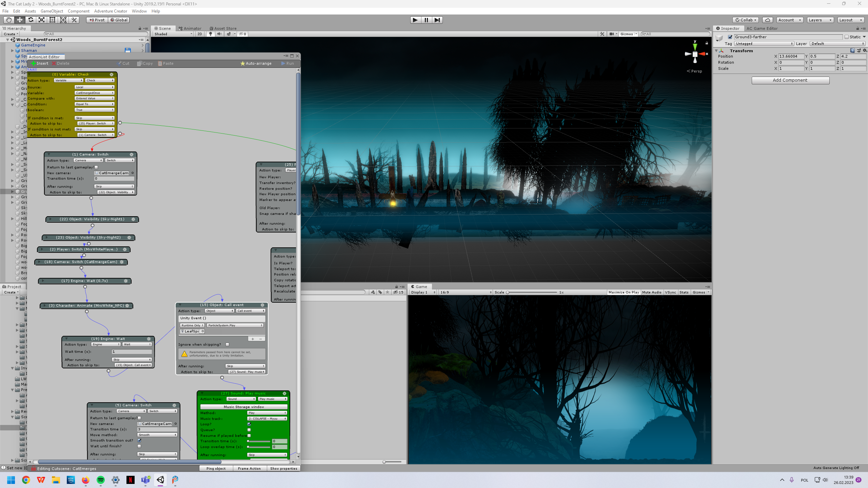Uncheck Loop in Play music action
868x488 pixels.
(x=249, y=424)
